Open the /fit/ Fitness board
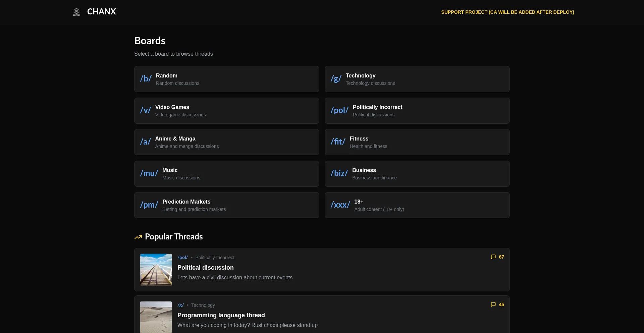Screen dimensions: 644x333 click(x=417, y=142)
